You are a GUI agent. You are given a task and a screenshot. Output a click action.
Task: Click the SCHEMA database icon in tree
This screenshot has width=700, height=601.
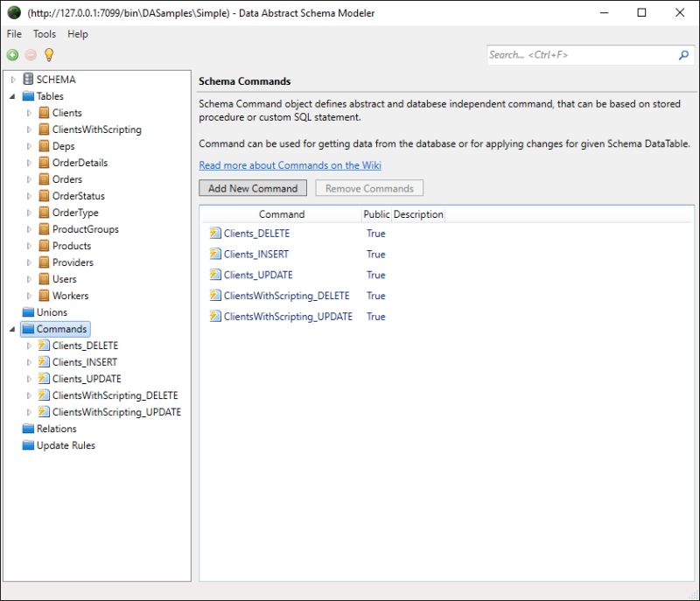(x=28, y=79)
